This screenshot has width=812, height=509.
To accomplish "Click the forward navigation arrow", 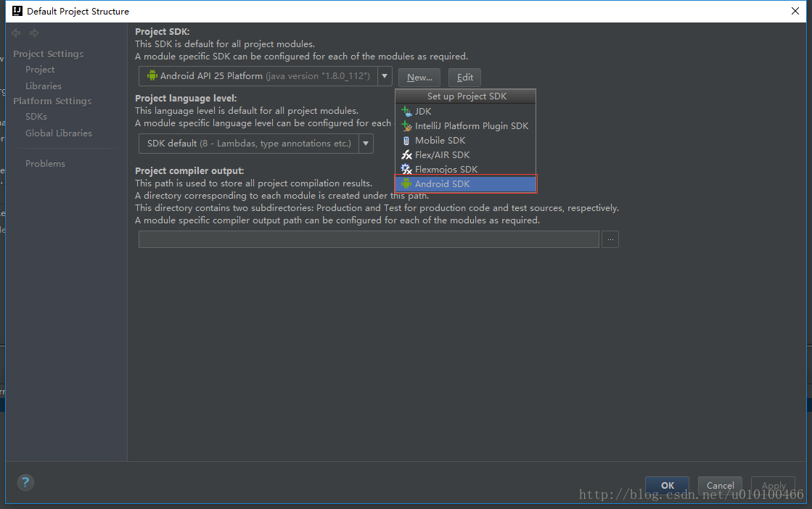I will 33,32.
